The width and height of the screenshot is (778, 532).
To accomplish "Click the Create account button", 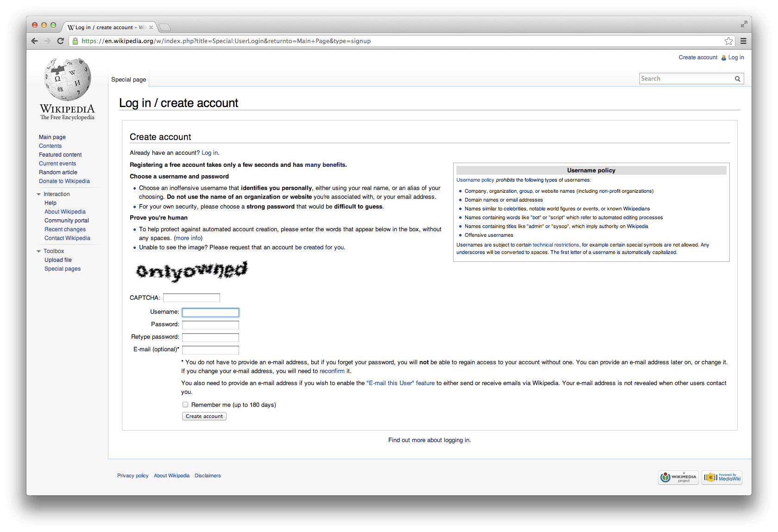I will [x=204, y=416].
